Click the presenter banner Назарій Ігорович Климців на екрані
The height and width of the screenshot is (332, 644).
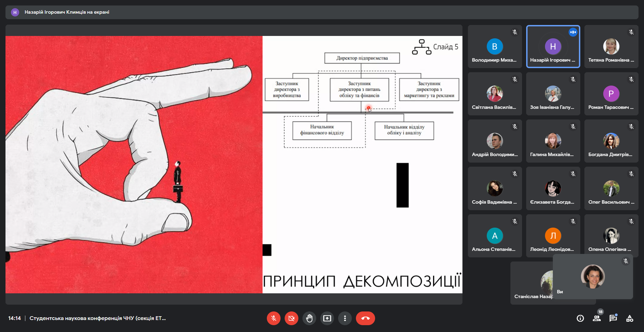[x=67, y=12]
